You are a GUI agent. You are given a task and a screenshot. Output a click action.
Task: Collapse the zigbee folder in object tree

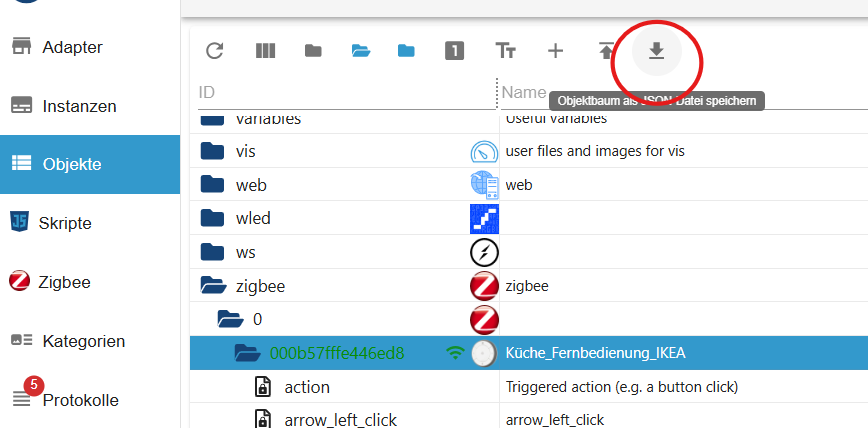tap(213, 286)
